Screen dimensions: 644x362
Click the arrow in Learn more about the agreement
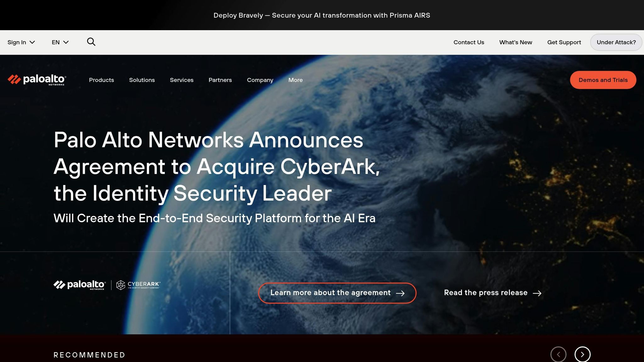click(x=401, y=293)
